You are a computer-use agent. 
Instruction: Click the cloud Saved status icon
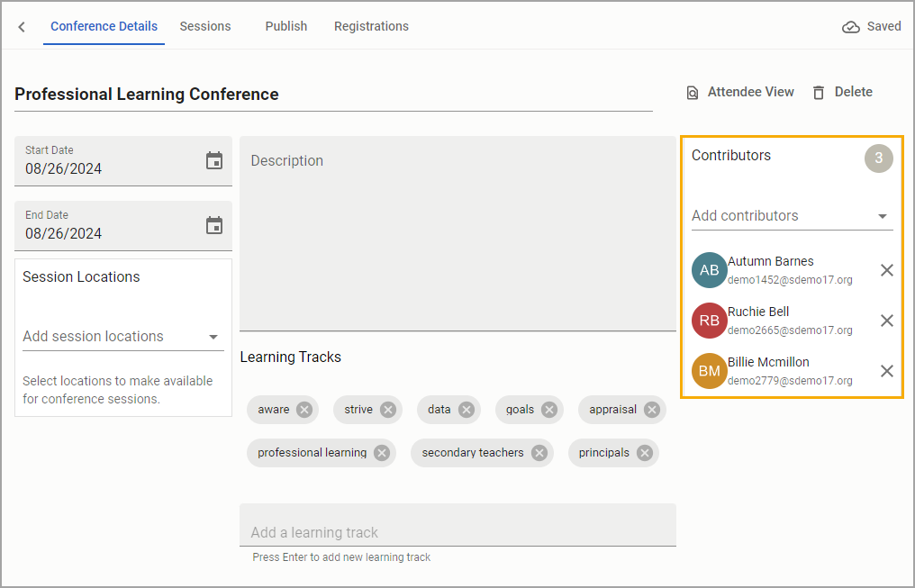coord(851,27)
